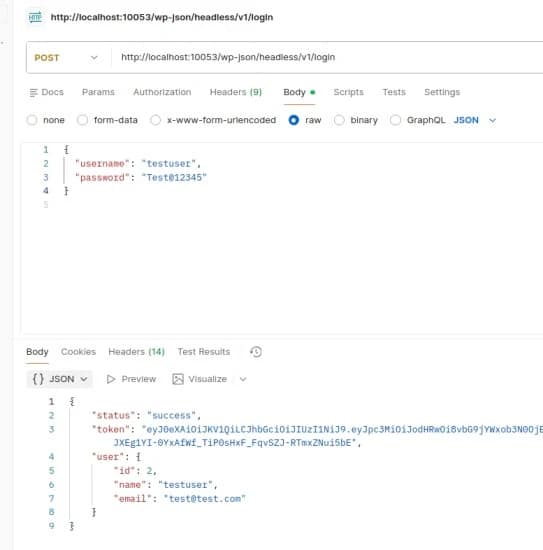Click the "password" key in request body
543x550 pixels.
tap(102, 178)
